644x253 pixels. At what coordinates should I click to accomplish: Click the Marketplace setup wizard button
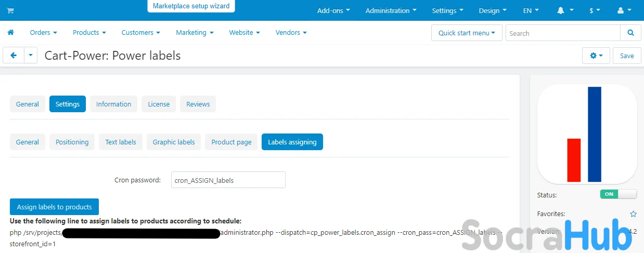[x=191, y=6]
